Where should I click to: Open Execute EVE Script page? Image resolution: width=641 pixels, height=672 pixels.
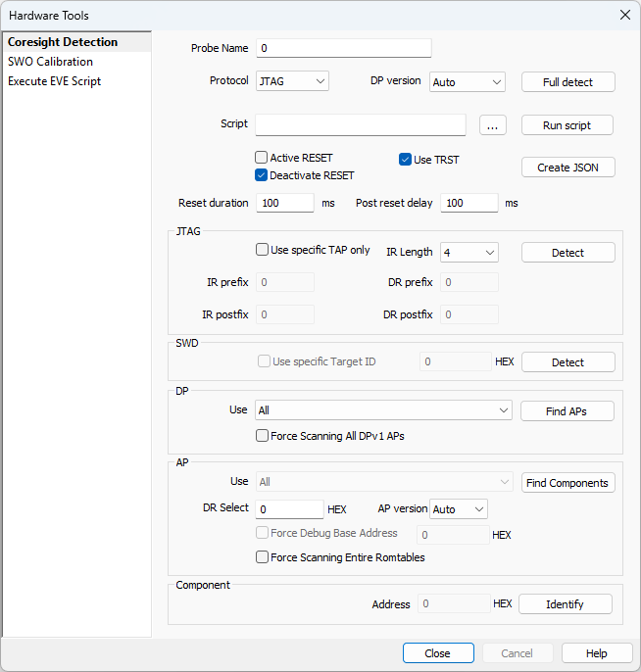click(55, 81)
